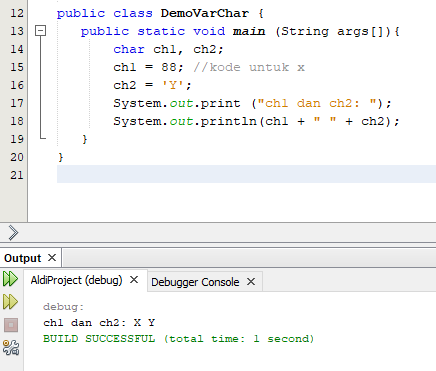Viewport: 436px width, 371px height.
Task: Open the Debugger Console tab
Action: [x=195, y=282]
